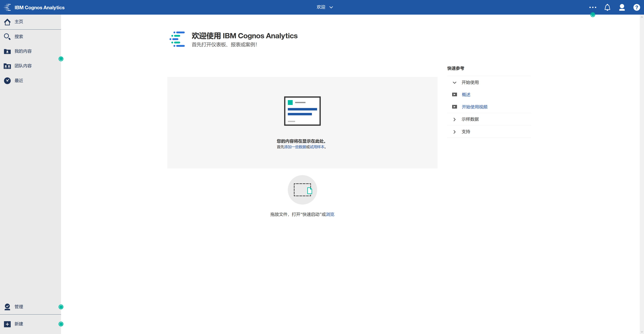Click the 浏览 browse link
This screenshot has height=334, width=644.
tap(330, 214)
